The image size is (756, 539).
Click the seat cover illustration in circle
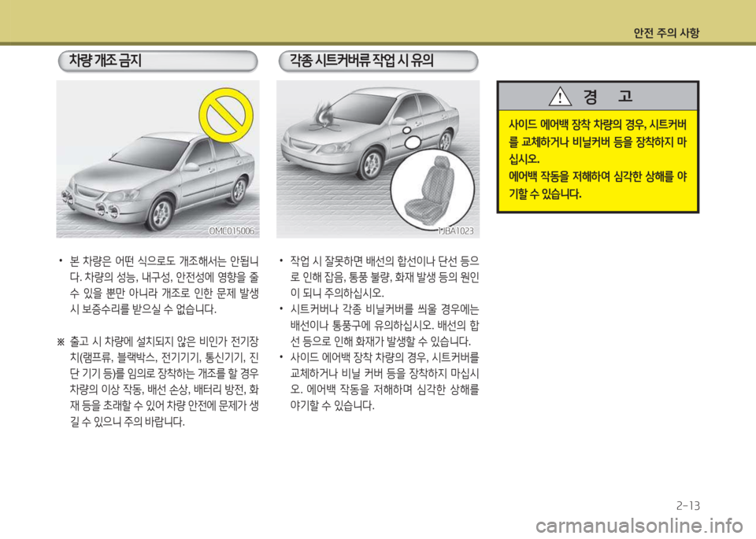point(432,189)
